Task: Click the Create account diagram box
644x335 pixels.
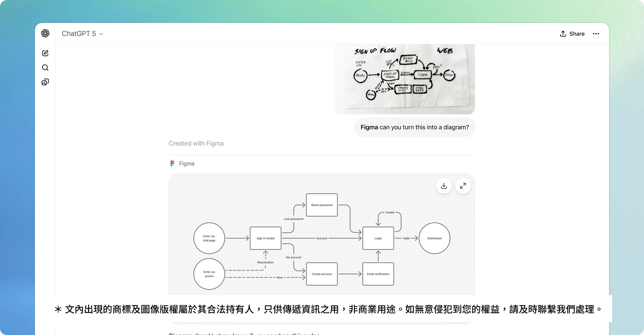Action: (x=322, y=274)
